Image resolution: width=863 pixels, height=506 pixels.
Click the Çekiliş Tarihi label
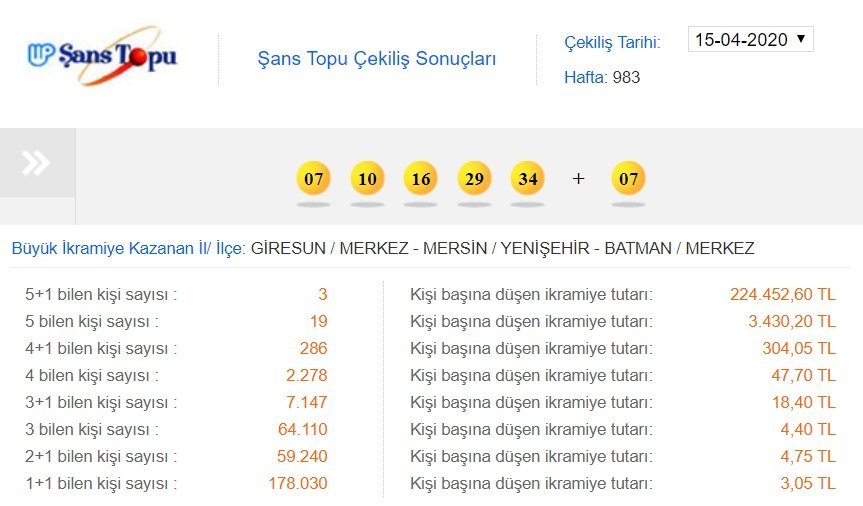[x=612, y=42]
